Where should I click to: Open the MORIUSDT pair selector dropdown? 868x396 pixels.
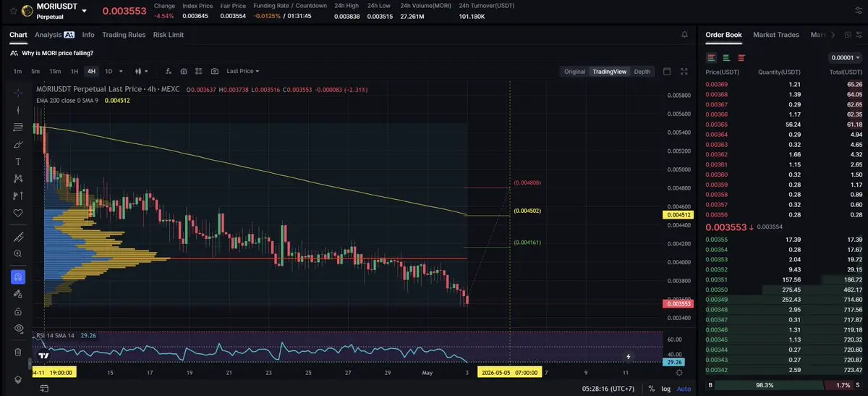pyautogui.click(x=85, y=12)
